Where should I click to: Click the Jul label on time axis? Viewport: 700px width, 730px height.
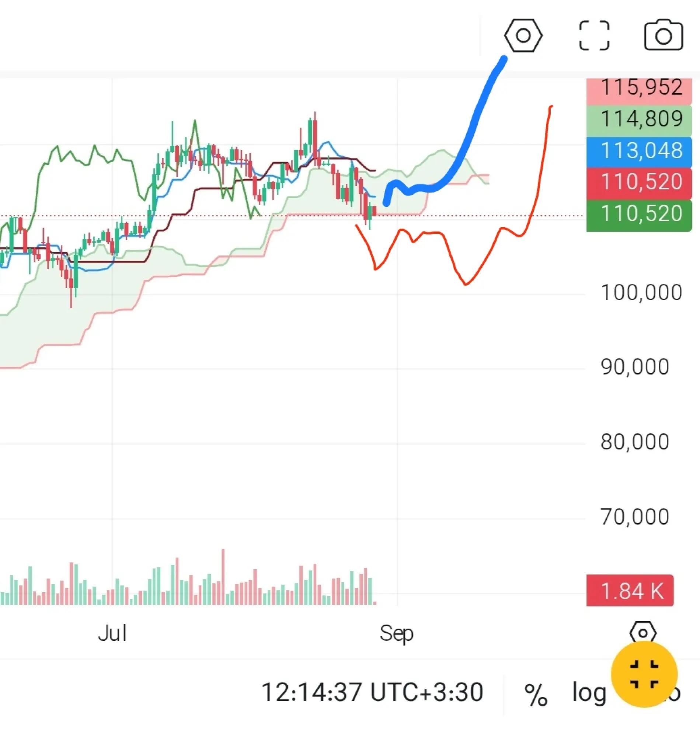[x=112, y=633]
